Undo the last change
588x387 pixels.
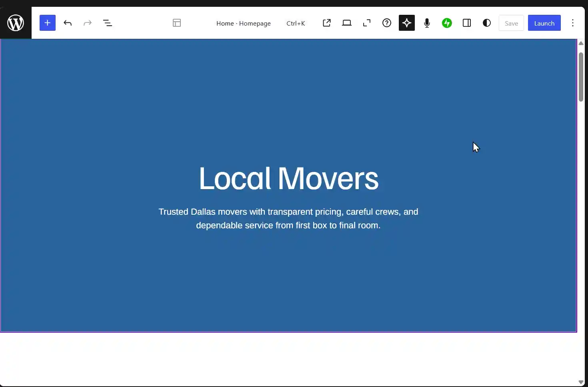68,23
